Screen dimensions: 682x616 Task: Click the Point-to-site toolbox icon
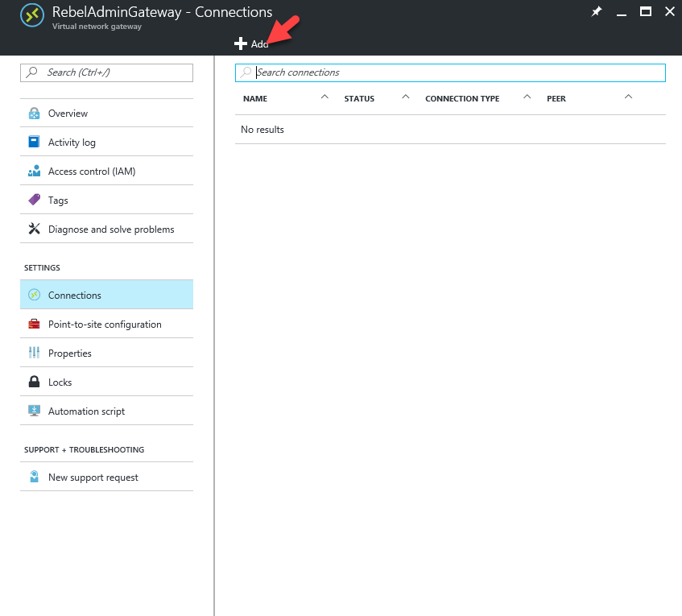(x=34, y=324)
